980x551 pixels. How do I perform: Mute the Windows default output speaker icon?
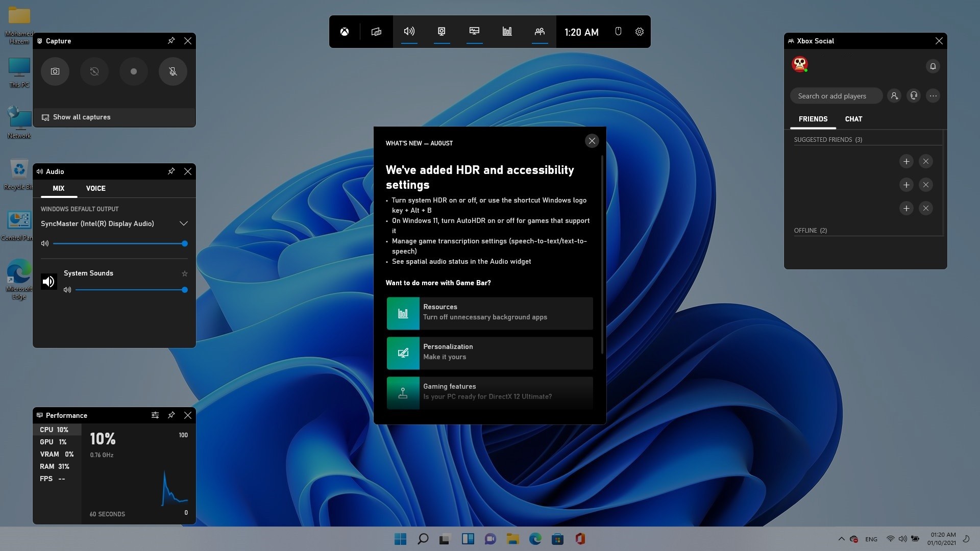(x=45, y=244)
